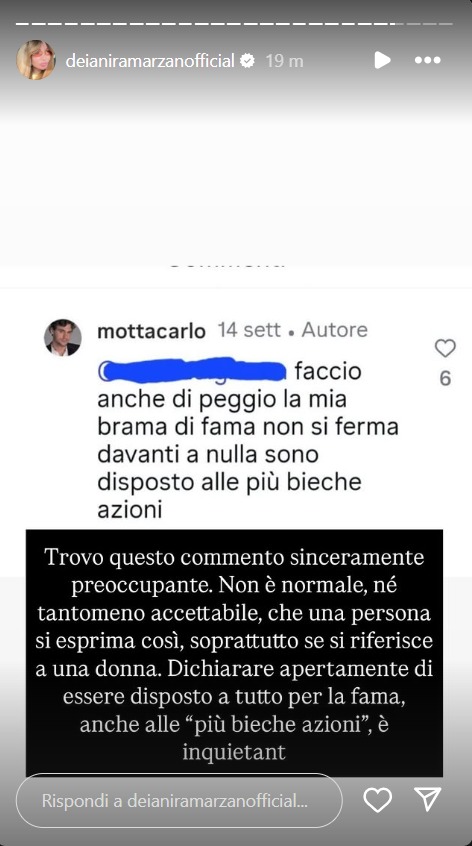The height and width of the screenshot is (846, 472).
Task: Resume the story with the play button
Action: (x=382, y=60)
